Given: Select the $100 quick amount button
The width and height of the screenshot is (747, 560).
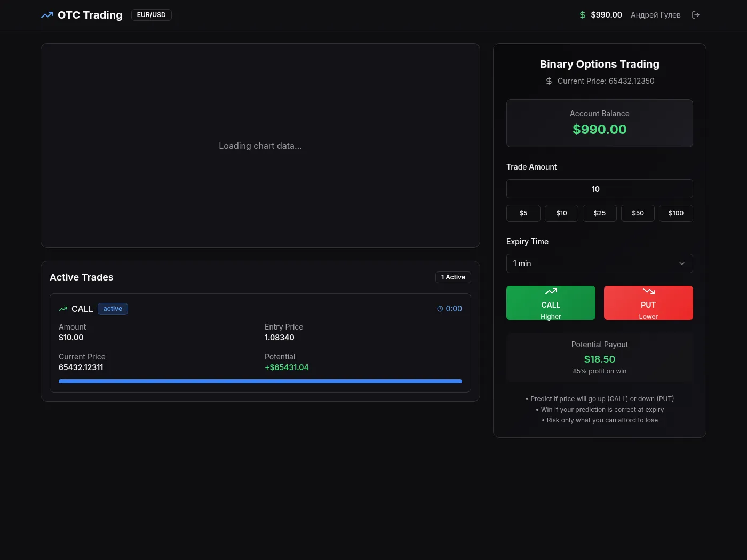Looking at the screenshot, I should (x=676, y=213).
